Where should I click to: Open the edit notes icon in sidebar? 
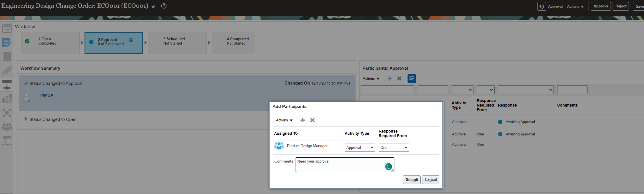point(7,43)
